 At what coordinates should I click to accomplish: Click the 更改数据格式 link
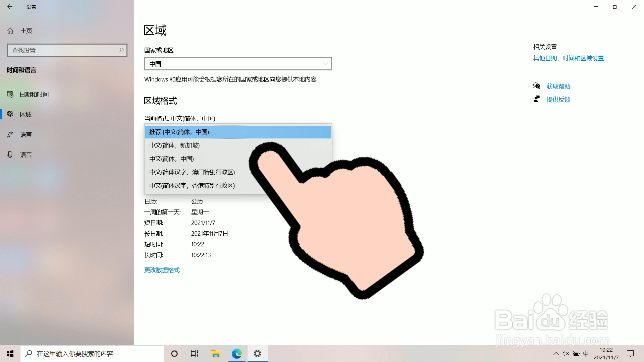point(162,270)
